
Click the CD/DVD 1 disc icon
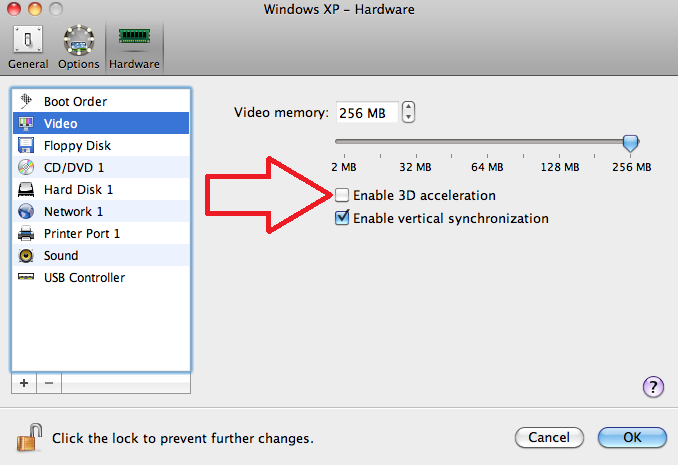coord(26,167)
